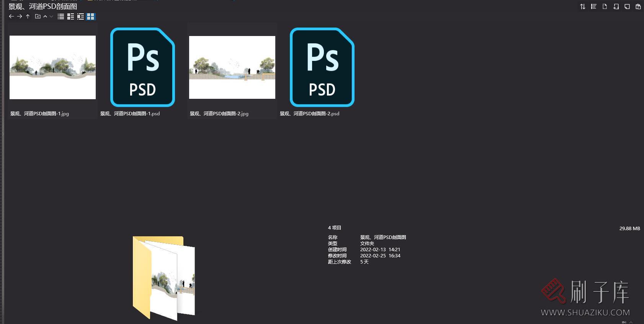Click the 文件夹 type value
The height and width of the screenshot is (324, 644).
(x=367, y=244)
